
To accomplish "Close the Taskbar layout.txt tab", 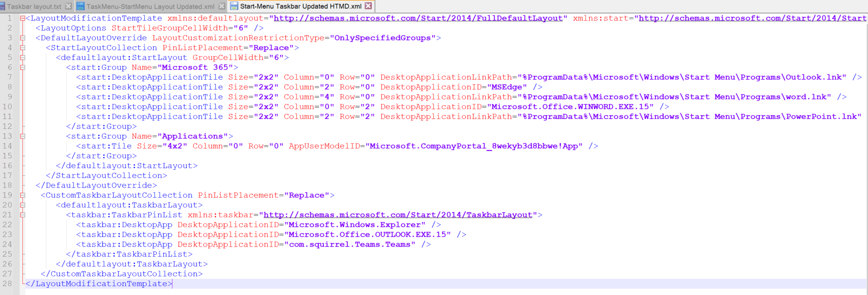I will pyautogui.click(x=68, y=6).
